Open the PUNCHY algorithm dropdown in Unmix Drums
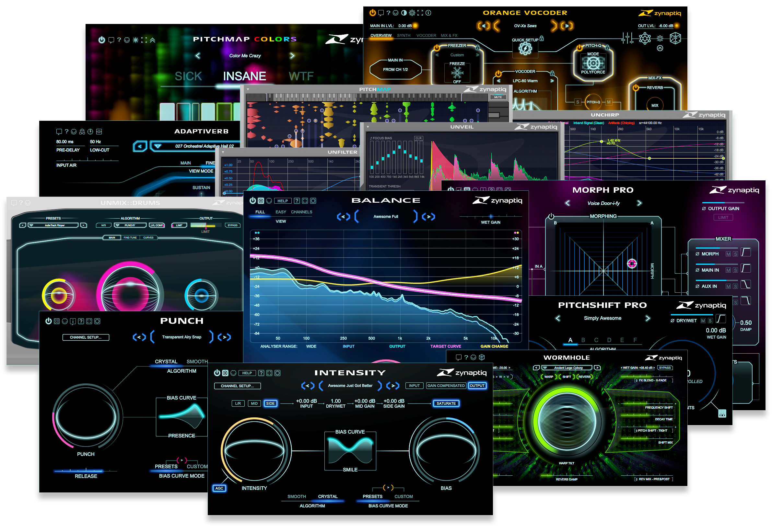Screen dimensions: 772x532 (130, 225)
